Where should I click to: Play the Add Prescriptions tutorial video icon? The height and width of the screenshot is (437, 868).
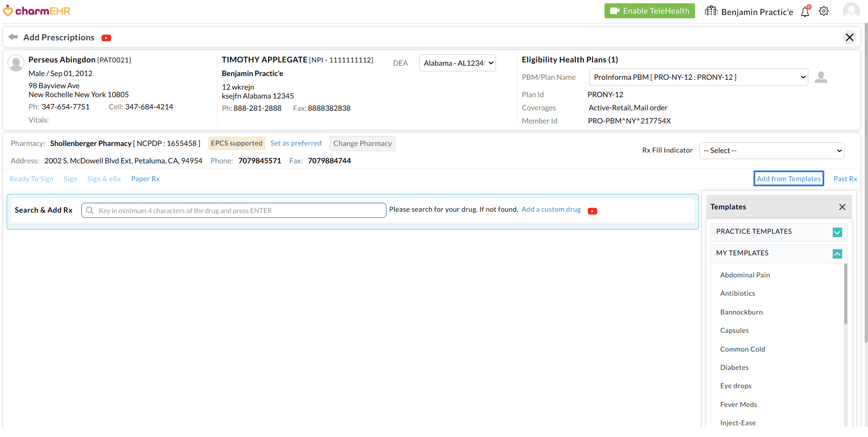[106, 38]
